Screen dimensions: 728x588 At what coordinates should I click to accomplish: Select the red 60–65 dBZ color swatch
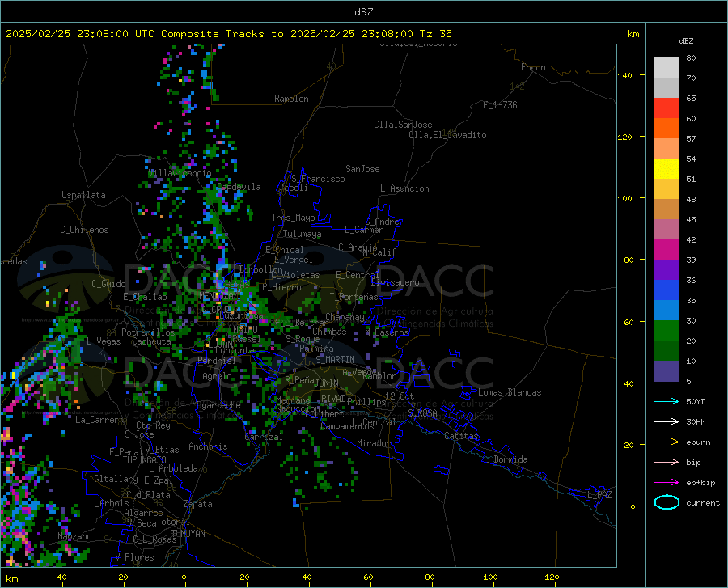(x=667, y=108)
